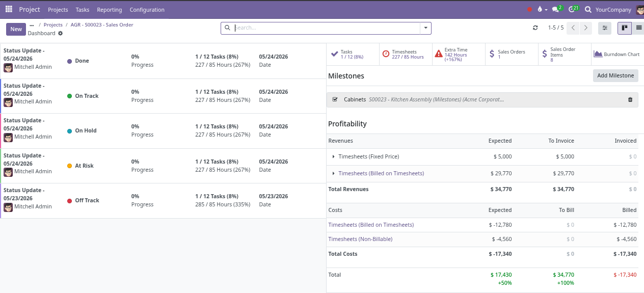Open the Sales Orders stat button
Viewport: 644px width, 293px height.
(512, 55)
